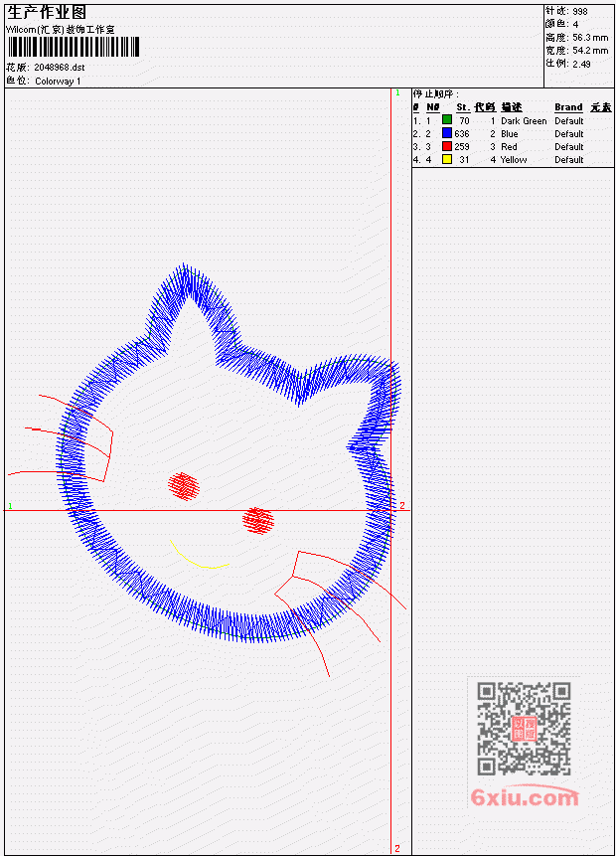Click the scale value '2.49'

(581, 64)
